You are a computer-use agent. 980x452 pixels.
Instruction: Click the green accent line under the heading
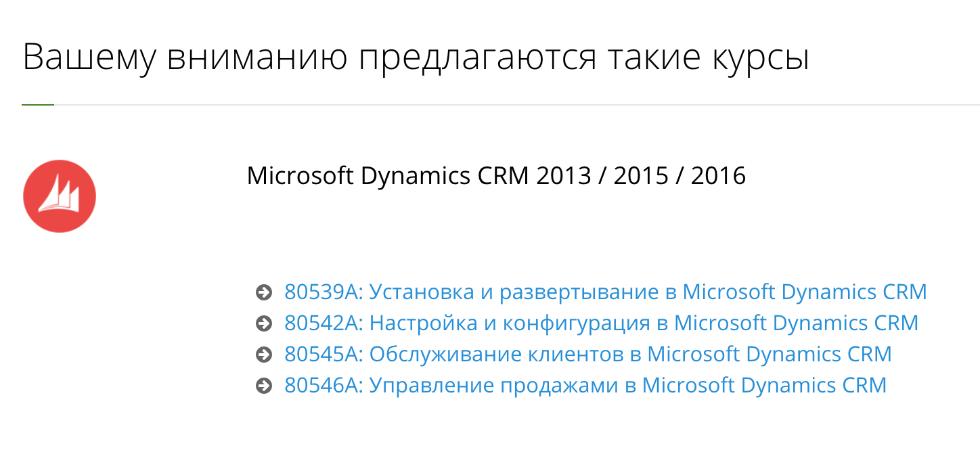click(38, 105)
